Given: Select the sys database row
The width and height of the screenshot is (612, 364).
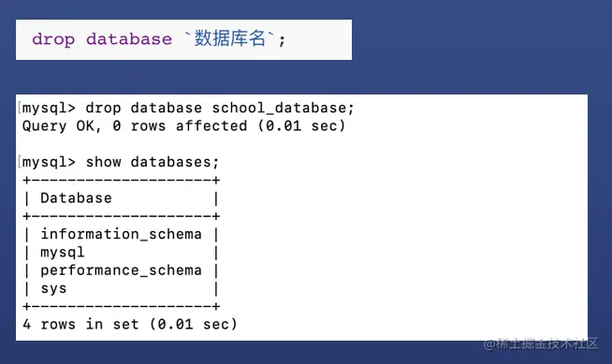Looking at the screenshot, I should tap(121, 289).
